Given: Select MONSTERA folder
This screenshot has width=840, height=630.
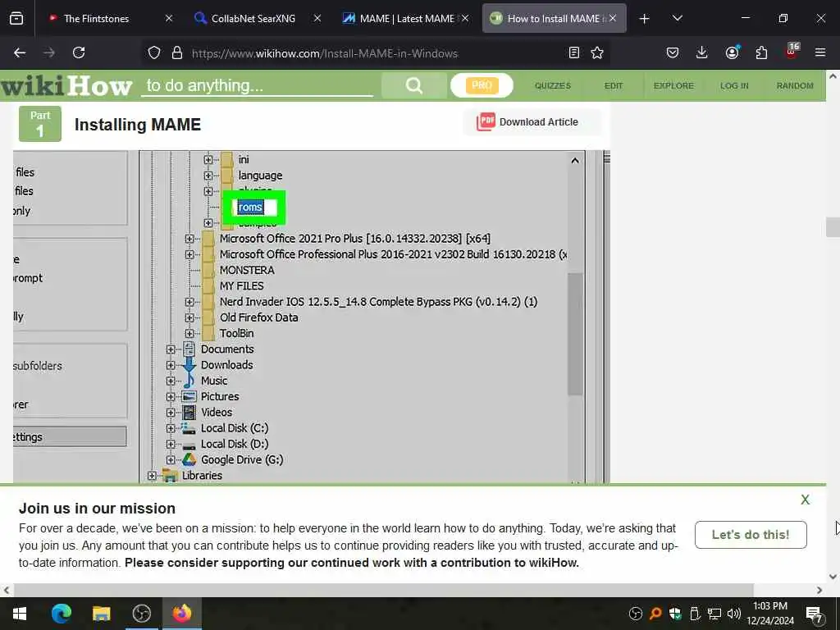Looking at the screenshot, I should coord(247,270).
